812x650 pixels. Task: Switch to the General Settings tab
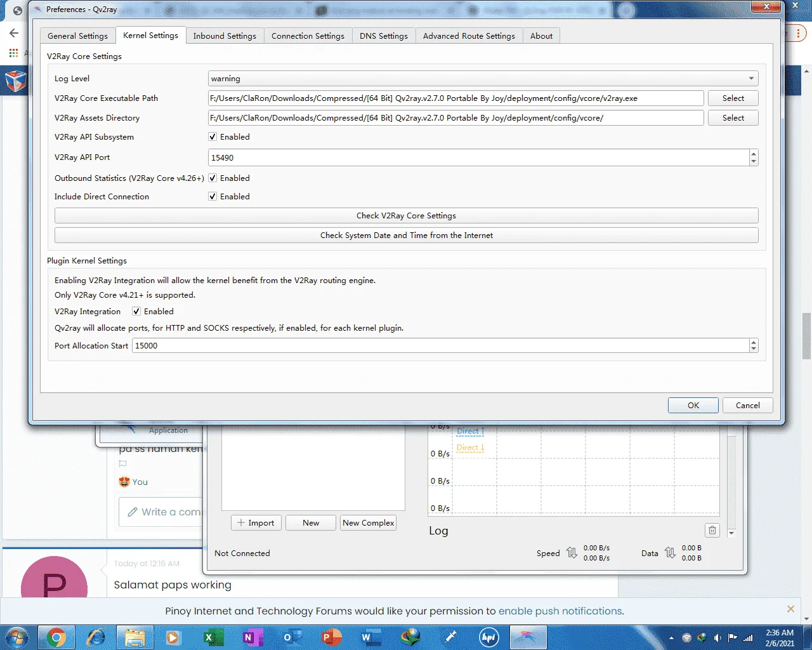[78, 36]
